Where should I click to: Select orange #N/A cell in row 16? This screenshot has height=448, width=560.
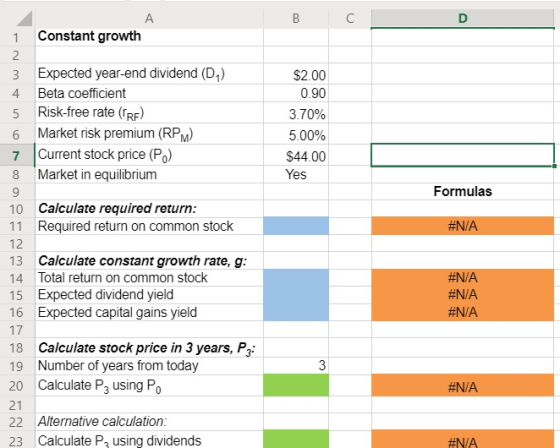click(x=462, y=312)
